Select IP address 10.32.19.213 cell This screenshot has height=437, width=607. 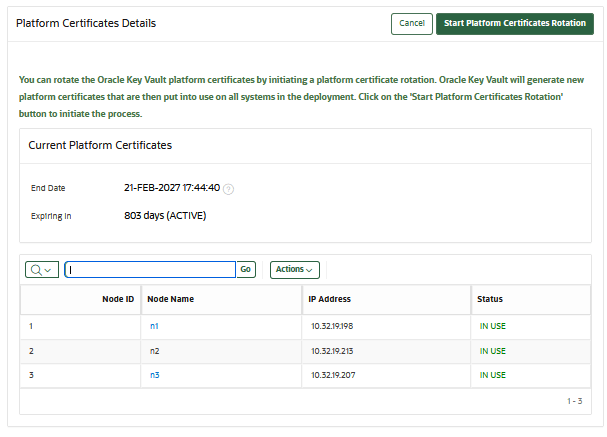[331, 351]
